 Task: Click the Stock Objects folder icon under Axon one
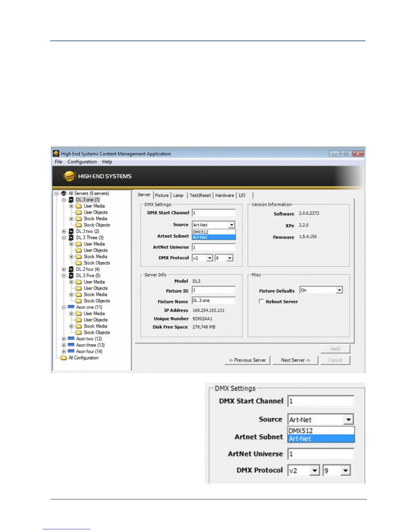tap(79, 332)
